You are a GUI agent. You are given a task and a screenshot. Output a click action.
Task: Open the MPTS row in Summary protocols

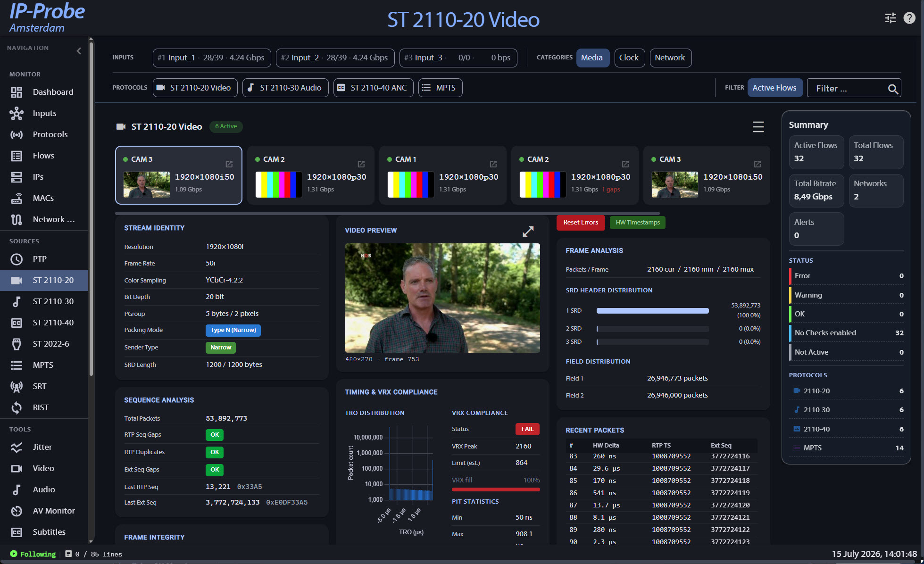coord(846,448)
